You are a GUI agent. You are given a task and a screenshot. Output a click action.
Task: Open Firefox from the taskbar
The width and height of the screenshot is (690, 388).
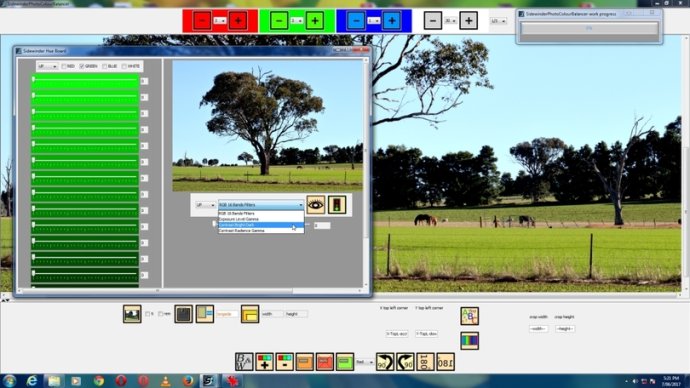188,381
